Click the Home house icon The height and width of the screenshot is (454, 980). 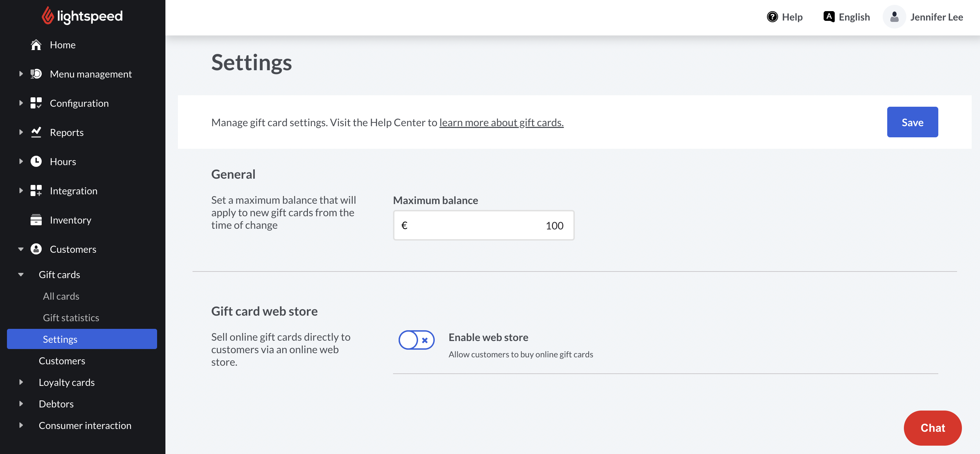(x=36, y=45)
